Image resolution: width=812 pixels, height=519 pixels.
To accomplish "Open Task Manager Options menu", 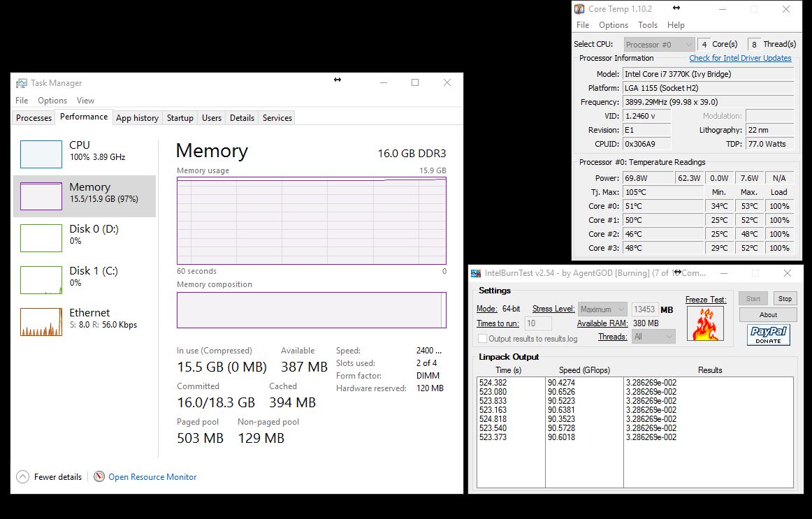I will 52,101.
